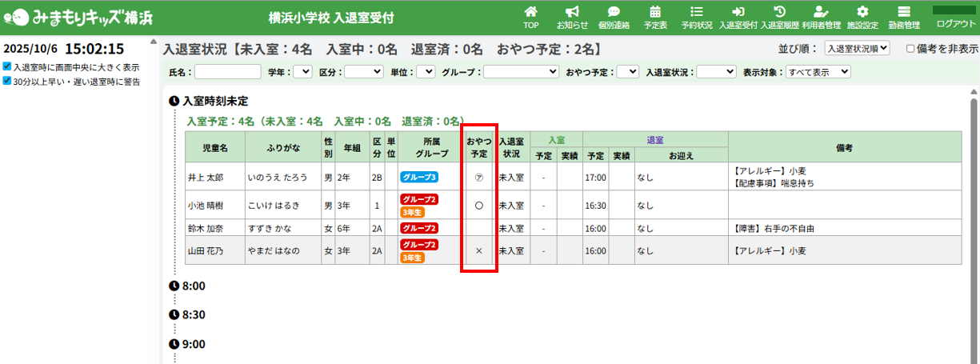Enable 備考を非表示 checkbox
Viewport: 980px width, 364px height.
coord(910,49)
